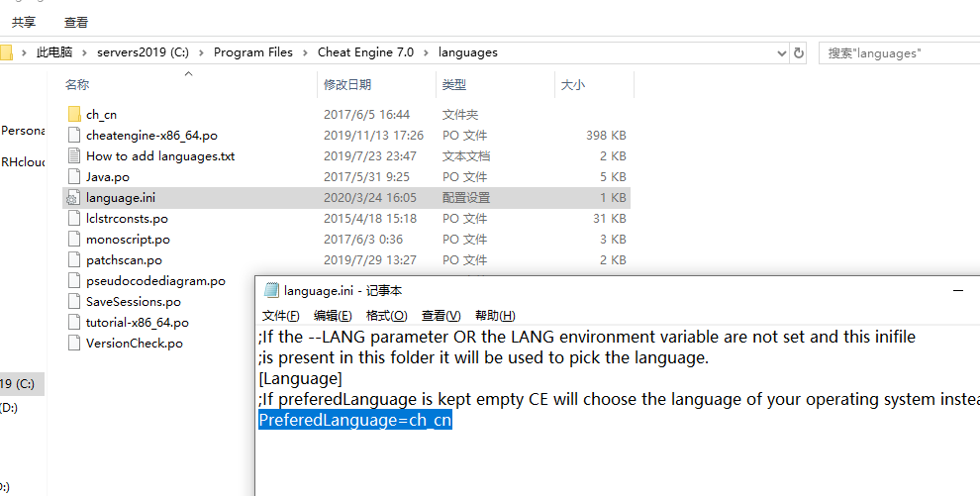980x496 pixels.
Task: Select pseudocodediagram.po file name
Action: click(155, 280)
